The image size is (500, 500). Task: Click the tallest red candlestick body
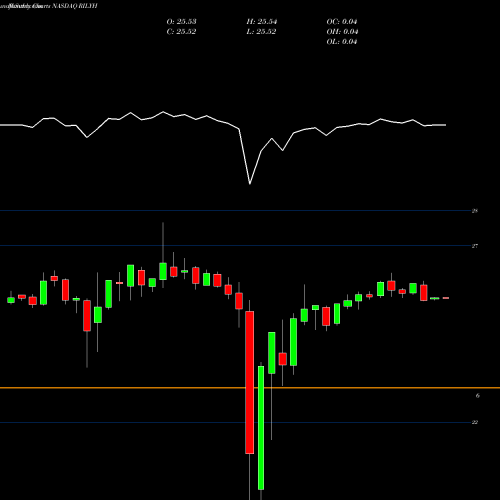[x=250, y=382]
